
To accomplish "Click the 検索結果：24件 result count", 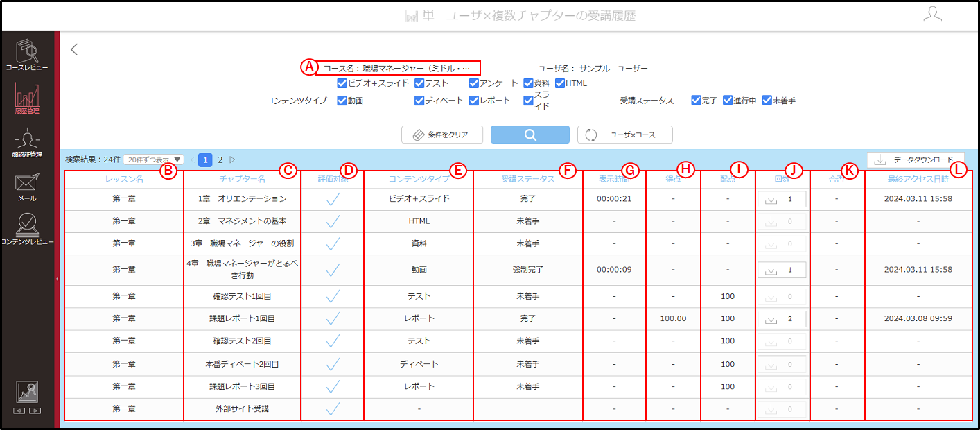I will (x=92, y=160).
